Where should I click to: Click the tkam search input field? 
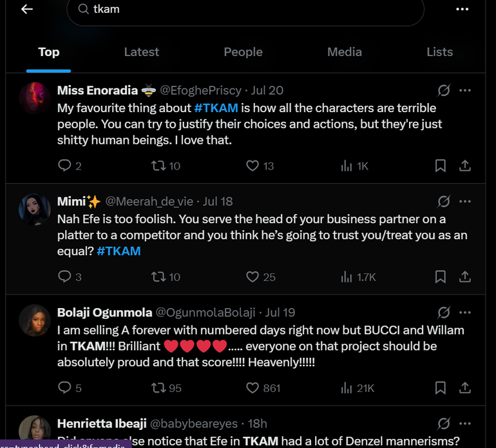(245, 10)
